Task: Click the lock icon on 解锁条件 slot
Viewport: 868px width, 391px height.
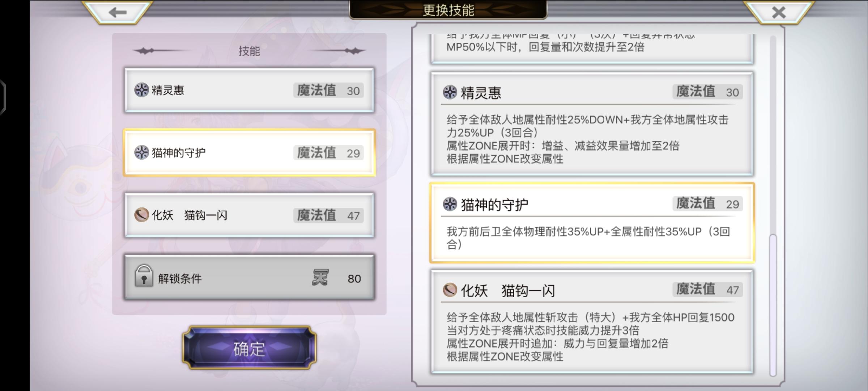Action: pos(144,276)
